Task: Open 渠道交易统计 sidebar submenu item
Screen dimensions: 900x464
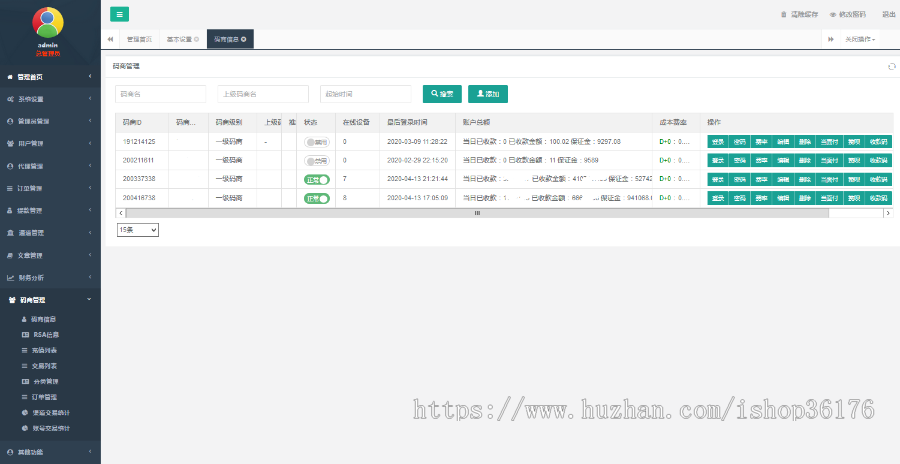Action: [x=51, y=413]
